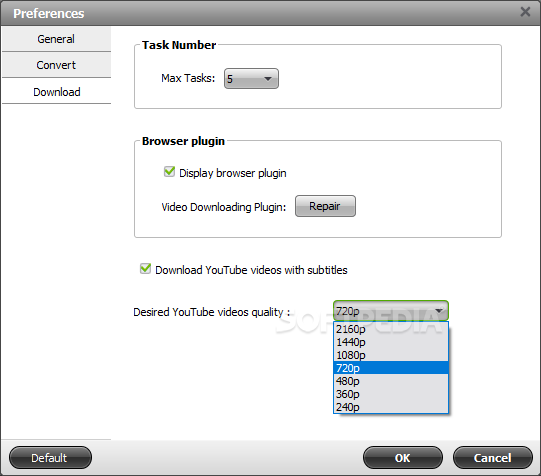Close the Preferences window
The image size is (541, 476).
525,12
